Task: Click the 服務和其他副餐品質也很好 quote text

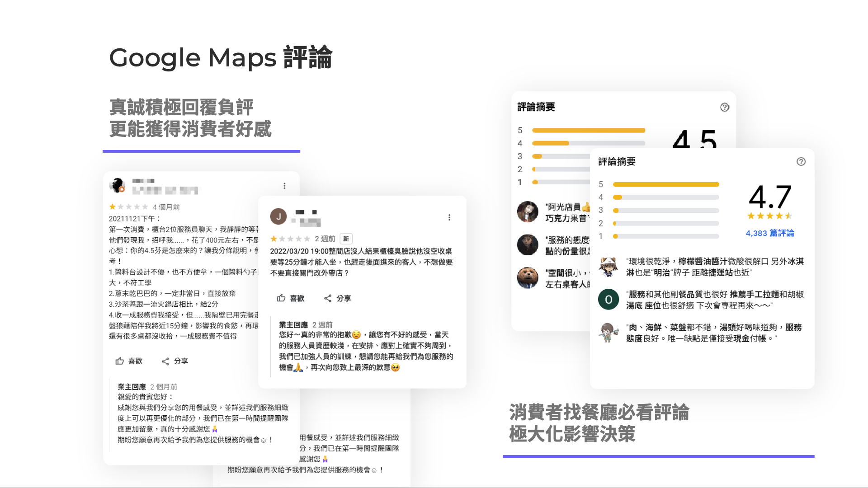Action: [x=715, y=300]
